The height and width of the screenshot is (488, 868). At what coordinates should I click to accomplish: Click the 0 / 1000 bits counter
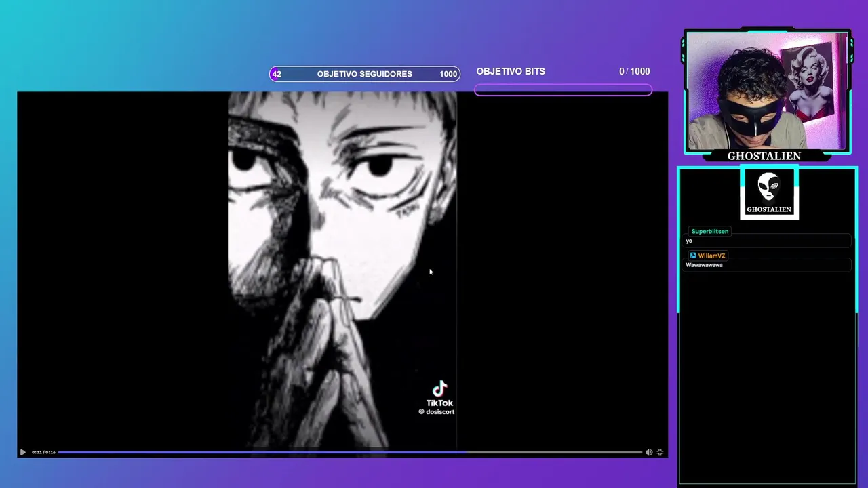(x=634, y=71)
